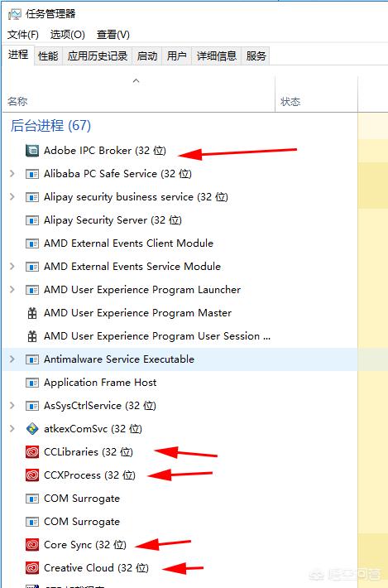The image size is (388, 588).
Task: Open the 选项(O) menu
Action: [x=67, y=35]
